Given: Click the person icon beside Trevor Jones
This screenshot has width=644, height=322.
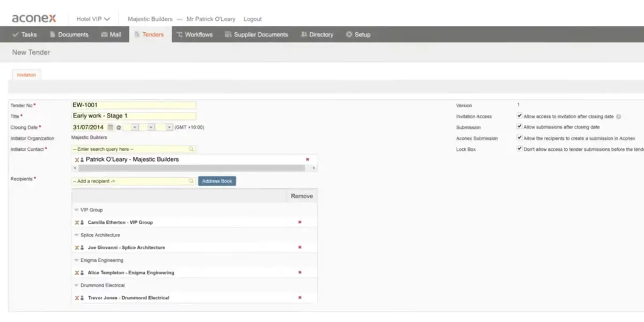Looking at the screenshot, I should point(82,298).
